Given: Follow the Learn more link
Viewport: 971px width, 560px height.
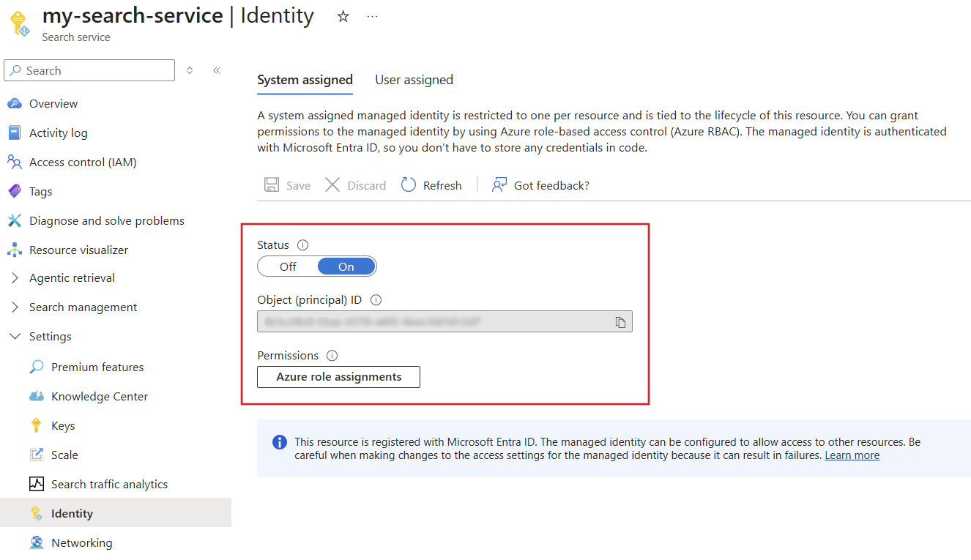Looking at the screenshot, I should point(852,455).
